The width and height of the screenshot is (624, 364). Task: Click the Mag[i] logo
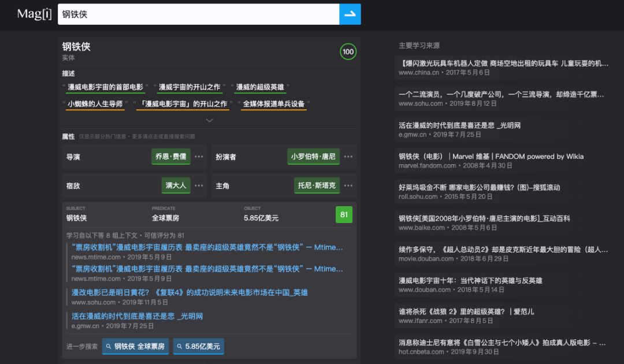[x=34, y=14]
